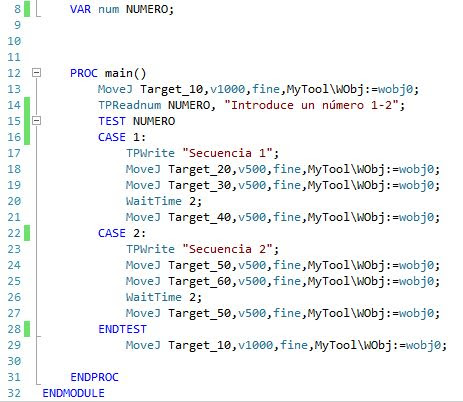Click line number 8 in the gutter
Screen dimensions: 463x402
point(17,9)
